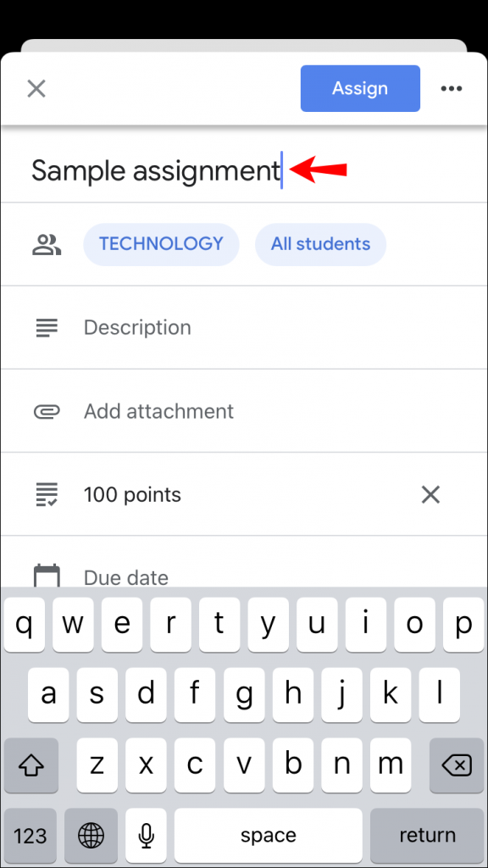This screenshot has width=488, height=868.
Task: Open the three-dot more options menu
Action: click(x=452, y=88)
